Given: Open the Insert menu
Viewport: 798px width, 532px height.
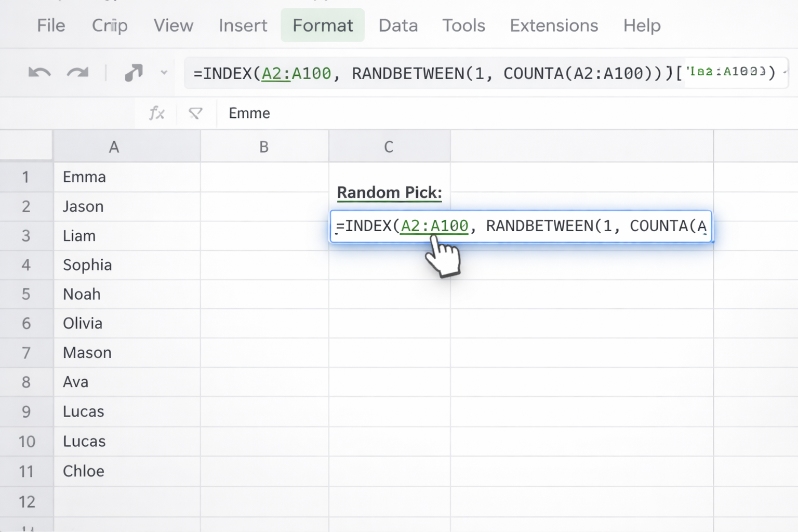Looking at the screenshot, I should coord(243,25).
